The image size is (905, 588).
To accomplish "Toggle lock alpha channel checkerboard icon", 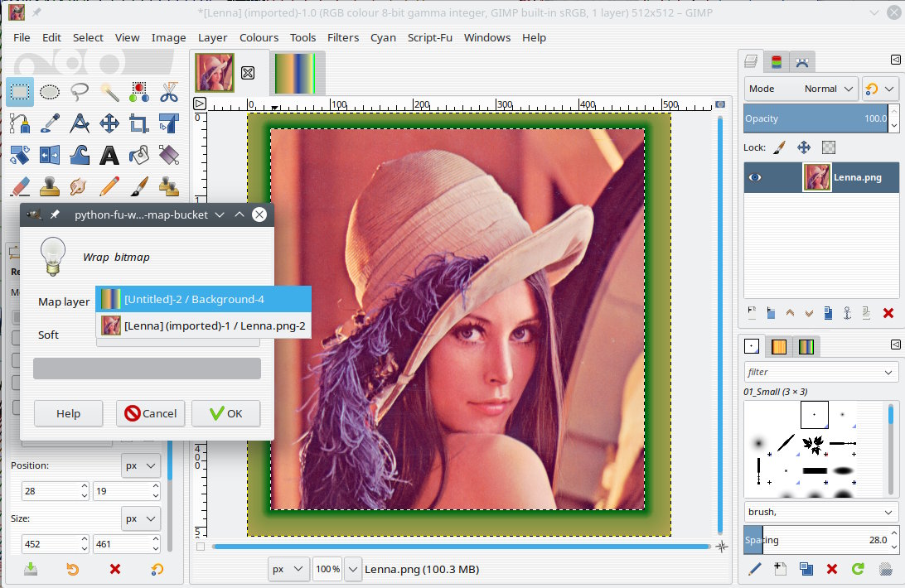I will (x=828, y=147).
